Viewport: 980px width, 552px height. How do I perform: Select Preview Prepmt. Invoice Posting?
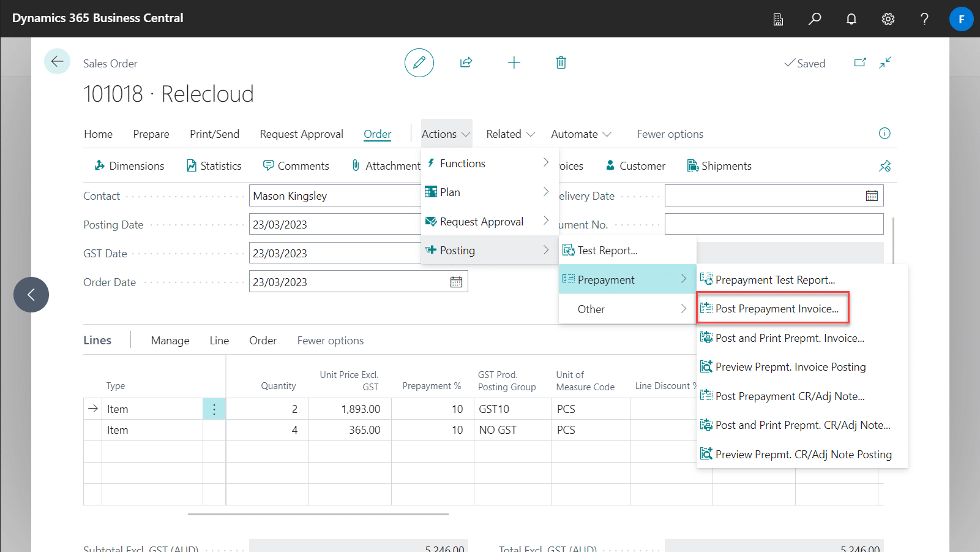pyautogui.click(x=802, y=366)
